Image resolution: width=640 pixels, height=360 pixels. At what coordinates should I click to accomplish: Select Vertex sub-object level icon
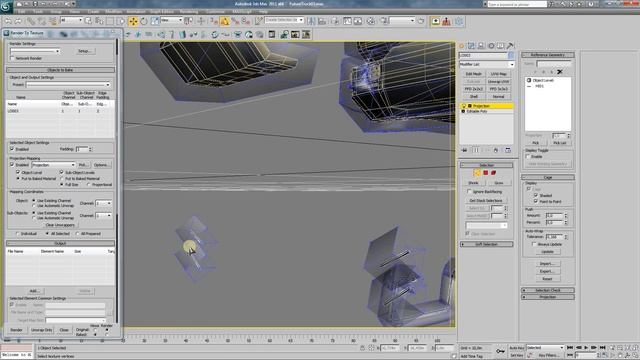click(x=477, y=173)
